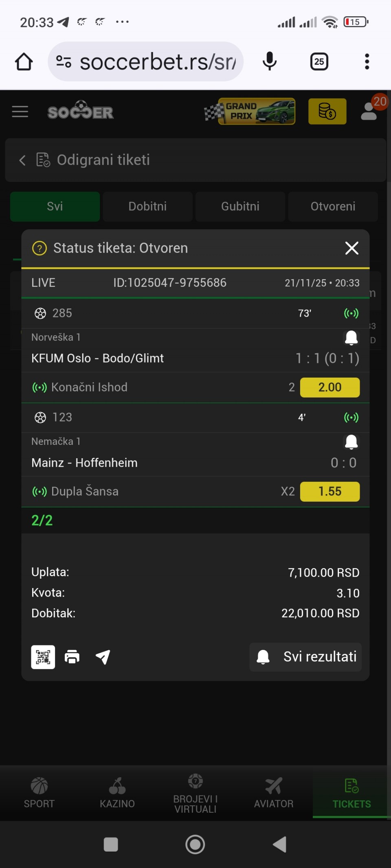391x868 pixels.
Task: Go back from Odigrani tiketi
Action: coord(22,160)
